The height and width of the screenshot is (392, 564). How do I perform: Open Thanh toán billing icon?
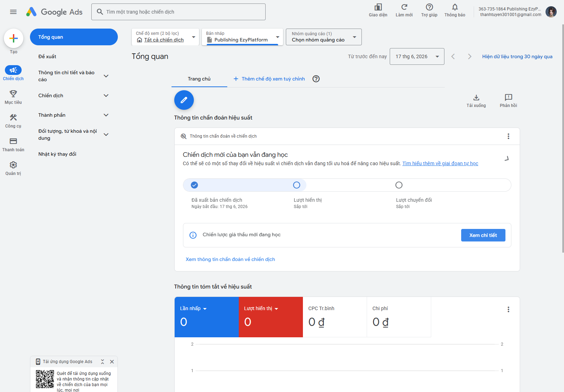coord(13,141)
